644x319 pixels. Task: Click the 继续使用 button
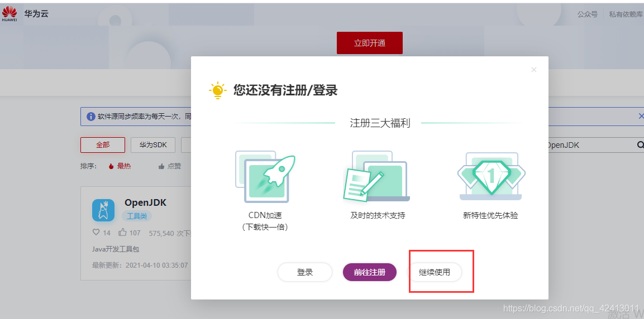[435, 272]
